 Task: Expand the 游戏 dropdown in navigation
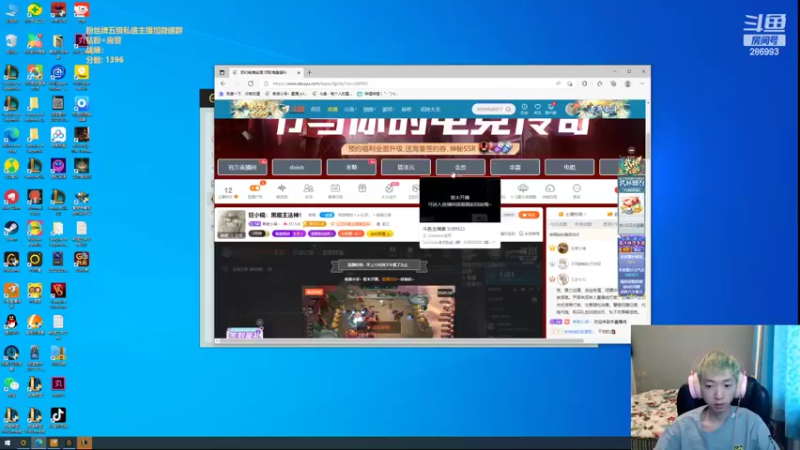(x=388, y=109)
